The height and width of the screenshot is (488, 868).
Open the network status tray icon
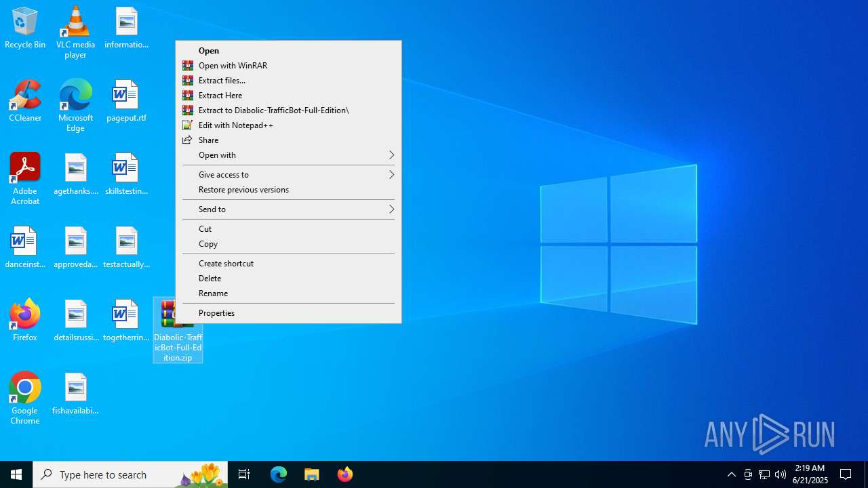pos(764,474)
